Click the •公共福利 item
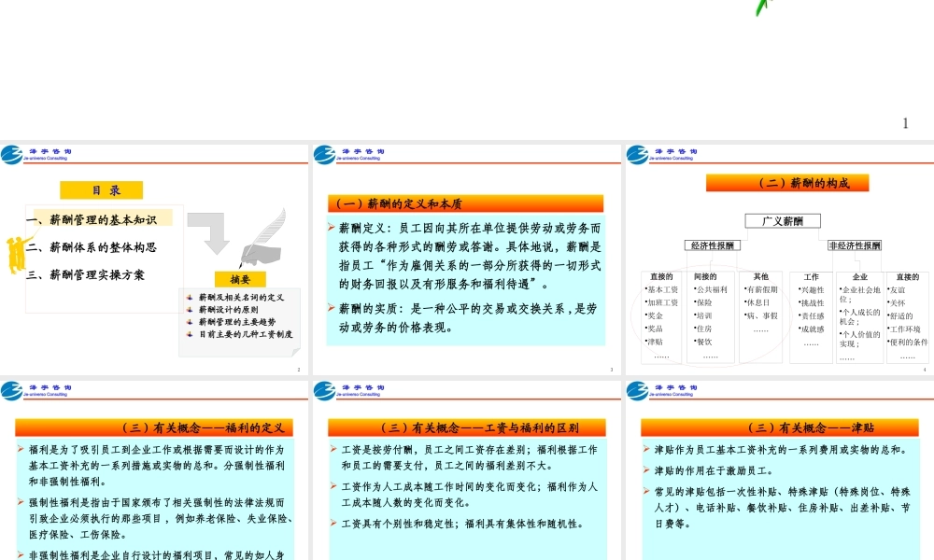Viewport: 934px width, 560px height. tap(711, 290)
